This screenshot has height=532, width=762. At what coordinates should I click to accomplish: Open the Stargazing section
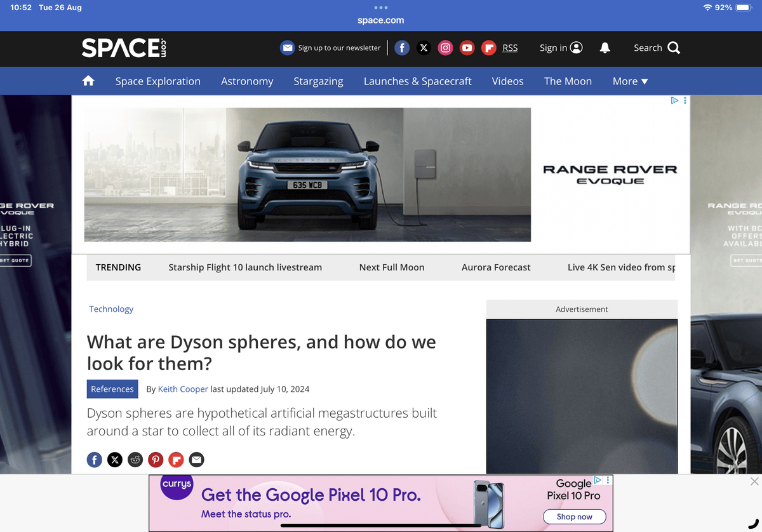[318, 81]
